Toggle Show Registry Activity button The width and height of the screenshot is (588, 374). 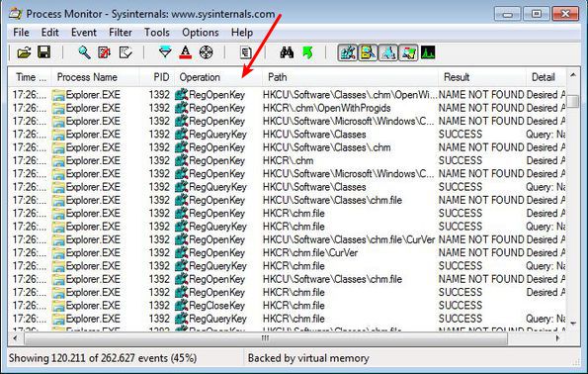(348, 52)
